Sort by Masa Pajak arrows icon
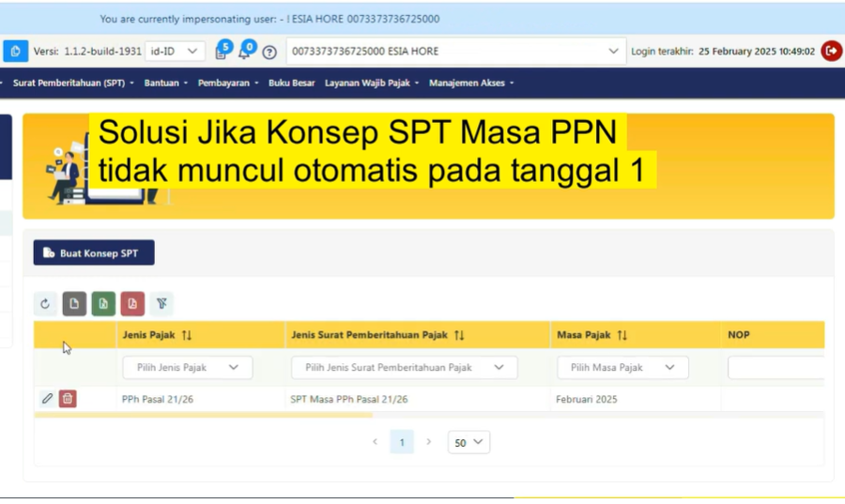Image resolution: width=845 pixels, height=504 pixels. click(622, 335)
